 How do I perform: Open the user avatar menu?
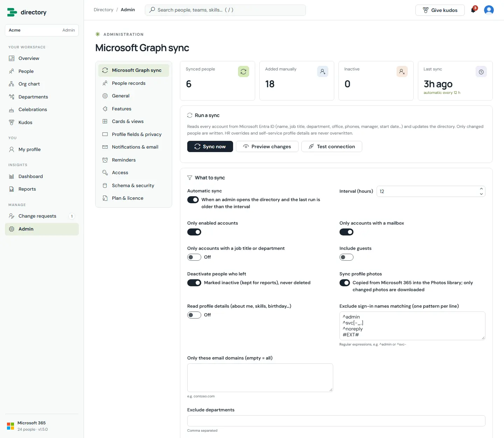coord(489,10)
